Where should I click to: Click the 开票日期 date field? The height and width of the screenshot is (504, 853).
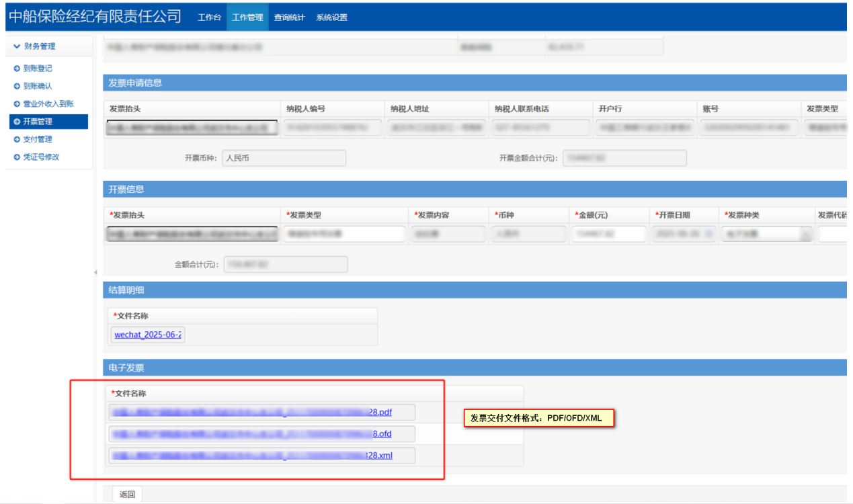682,234
